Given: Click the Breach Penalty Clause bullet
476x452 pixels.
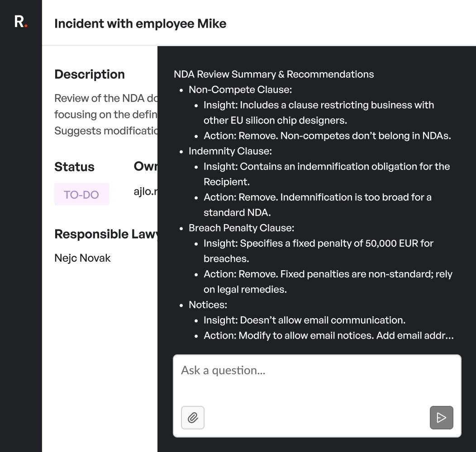Looking at the screenshot, I should pyautogui.click(x=241, y=228).
